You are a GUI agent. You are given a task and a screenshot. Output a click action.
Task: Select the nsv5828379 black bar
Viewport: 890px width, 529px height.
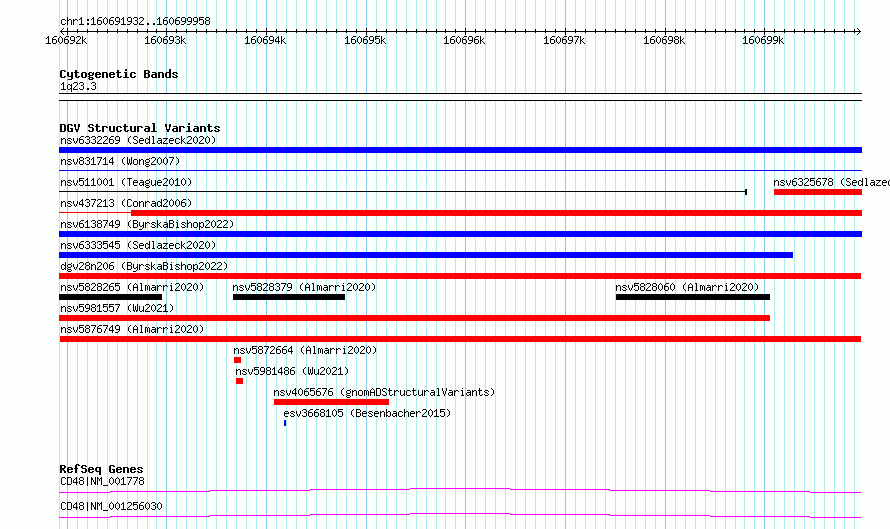[289, 297]
